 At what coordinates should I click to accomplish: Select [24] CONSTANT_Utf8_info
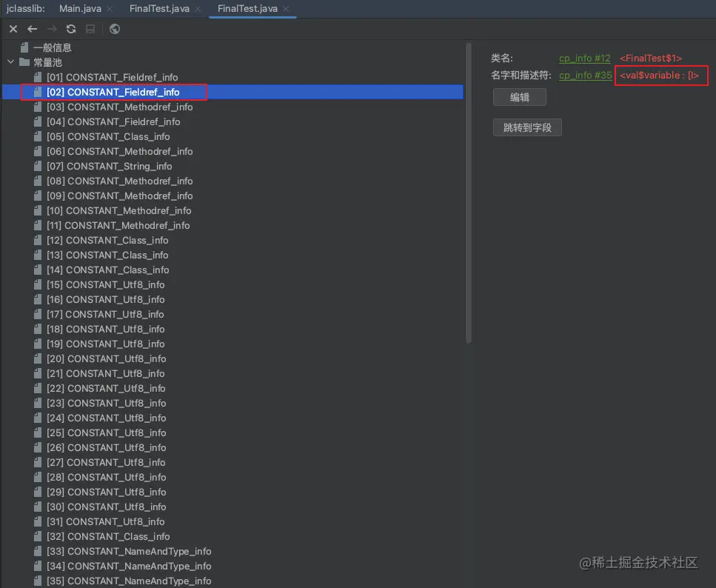tap(107, 418)
